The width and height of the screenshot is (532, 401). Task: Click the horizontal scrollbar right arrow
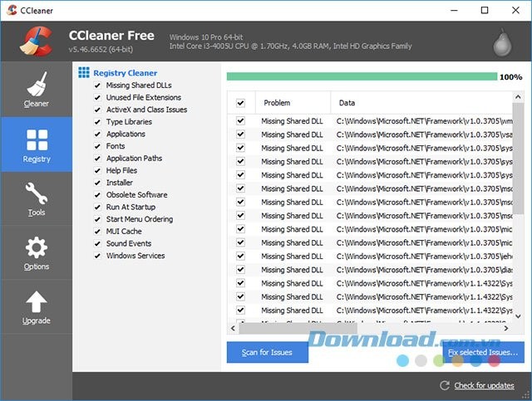(506, 328)
